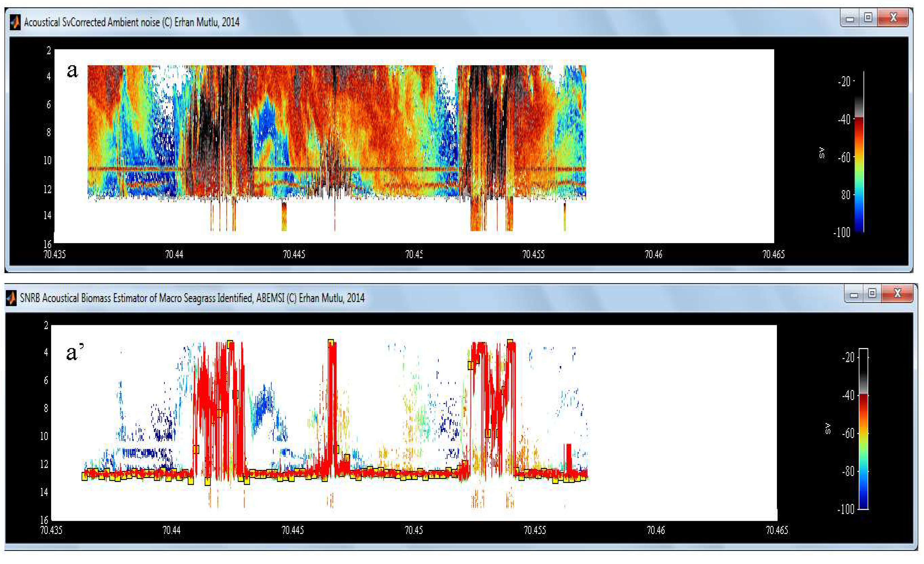This screenshot has width=924, height=564.
Task: Click MATLAB icon in SNRB Biomass Estimator window
Action: pyautogui.click(x=11, y=298)
